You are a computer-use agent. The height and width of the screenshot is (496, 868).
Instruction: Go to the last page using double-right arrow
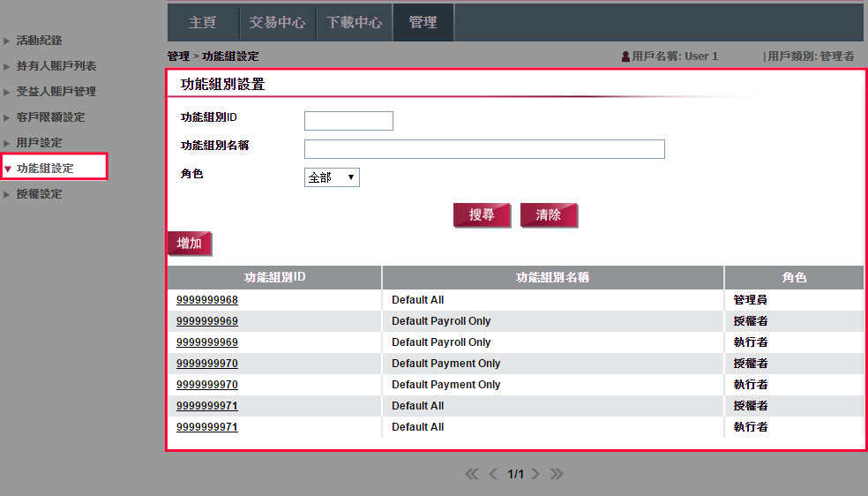pyautogui.click(x=556, y=474)
